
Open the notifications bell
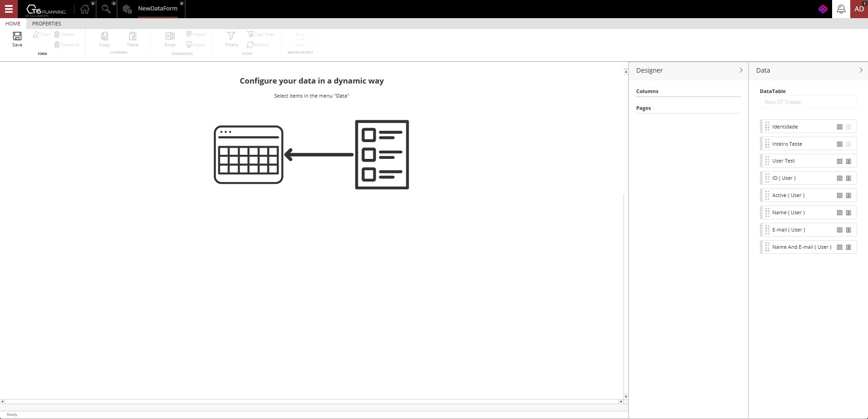click(841, 9)
